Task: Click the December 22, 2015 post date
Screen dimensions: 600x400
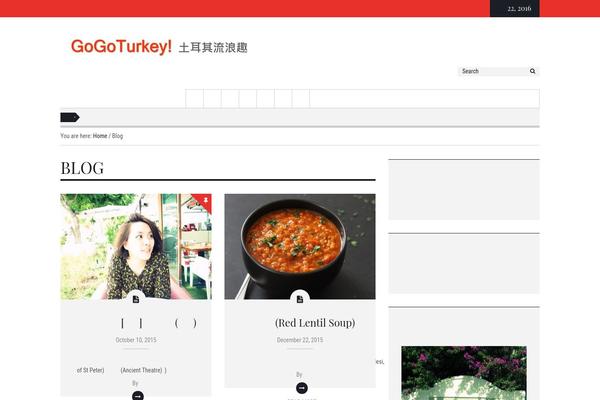Action: tap(300, 340)
